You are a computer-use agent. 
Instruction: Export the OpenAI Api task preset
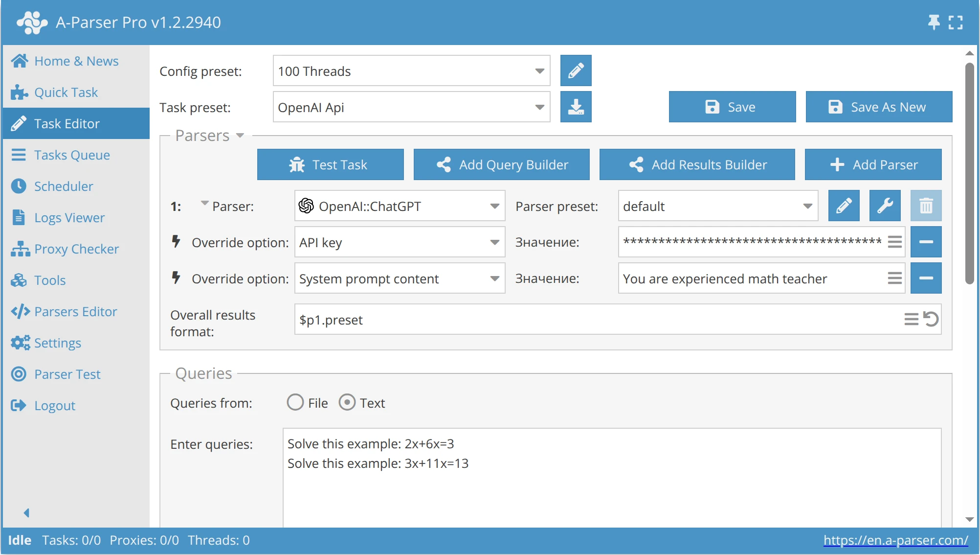576,107
